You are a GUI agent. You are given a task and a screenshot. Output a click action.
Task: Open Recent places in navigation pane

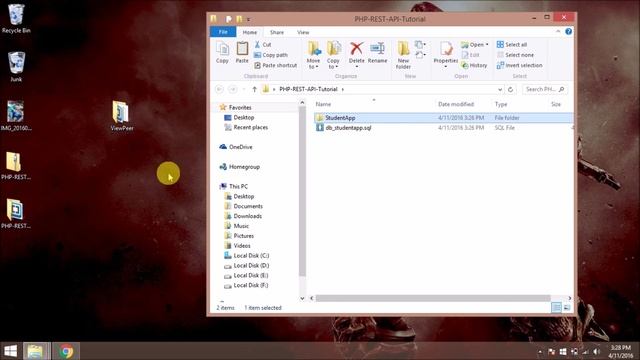(x=250, y=127)
